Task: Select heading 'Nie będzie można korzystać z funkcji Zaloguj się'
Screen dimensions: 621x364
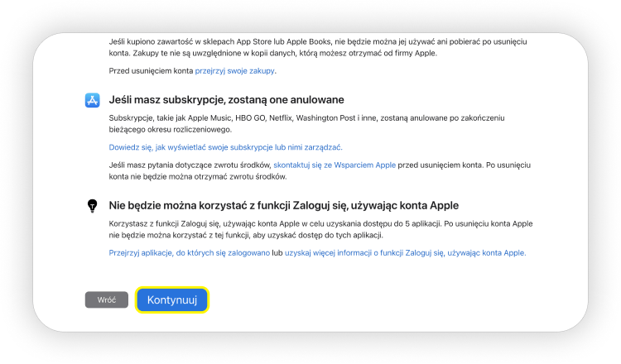Action: [x=284, y=205]
